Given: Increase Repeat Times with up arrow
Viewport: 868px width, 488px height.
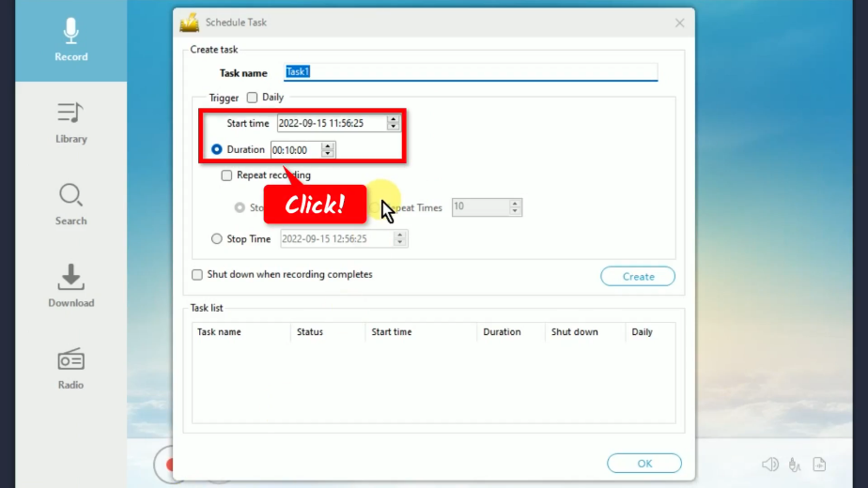Looking at the screenshot, I should (x=515, y=203).
